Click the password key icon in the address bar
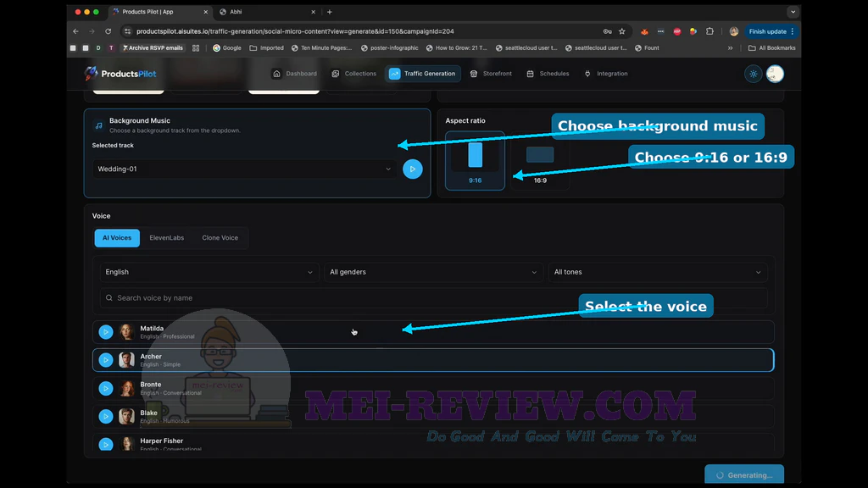 607,31
